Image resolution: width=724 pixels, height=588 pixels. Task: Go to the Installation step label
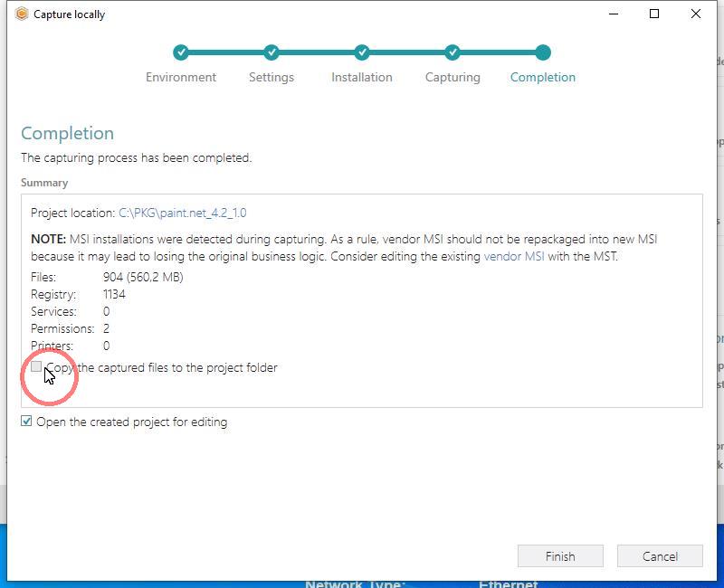[x=362, y=78]
